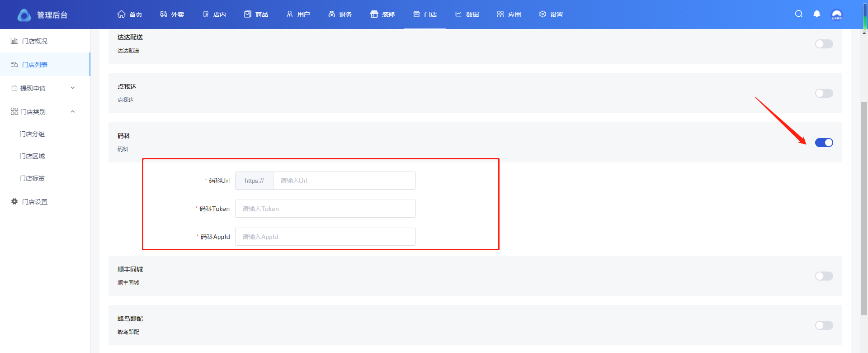868x353 pixels.
Task: Expand the 提现申请 submenu
Action: pos(73,88)
